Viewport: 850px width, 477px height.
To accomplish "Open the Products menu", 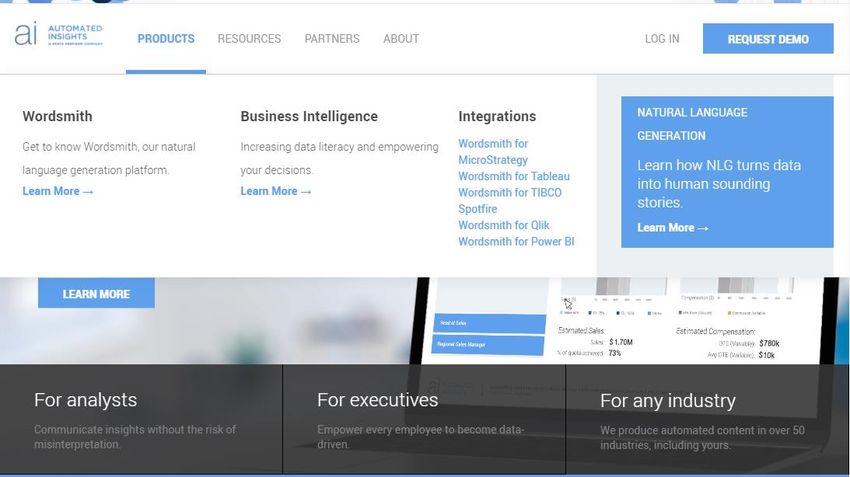I will click(166, 38).
